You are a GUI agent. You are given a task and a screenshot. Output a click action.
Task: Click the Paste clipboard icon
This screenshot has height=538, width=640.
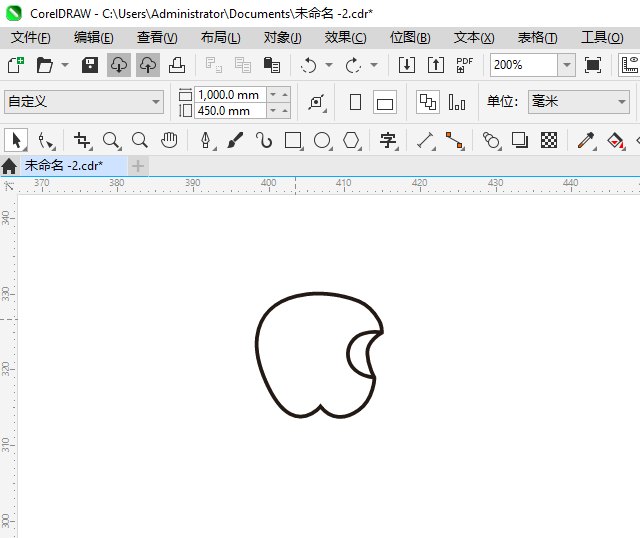coord(272,65)
